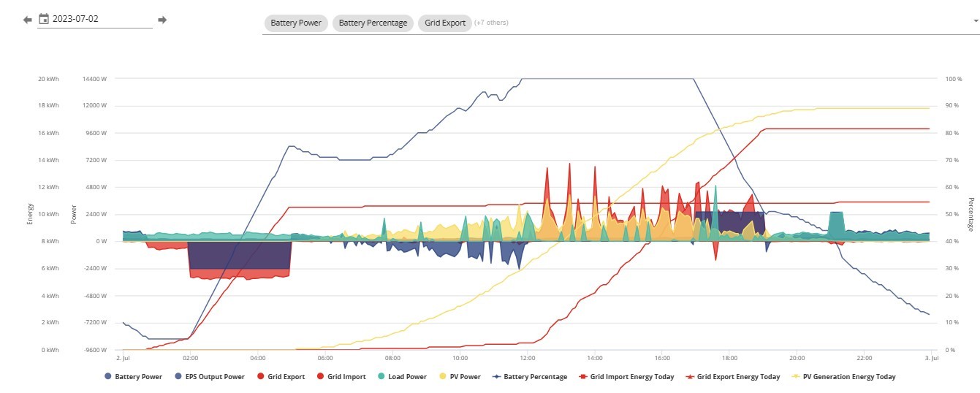Click the 18:00 time axis label
980x393 pixels.
(x=730, y=359)
